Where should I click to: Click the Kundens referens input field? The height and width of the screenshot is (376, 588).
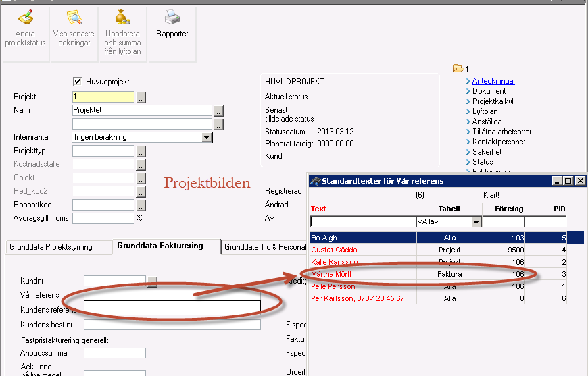pyautogui.click(x=172, y=306)
